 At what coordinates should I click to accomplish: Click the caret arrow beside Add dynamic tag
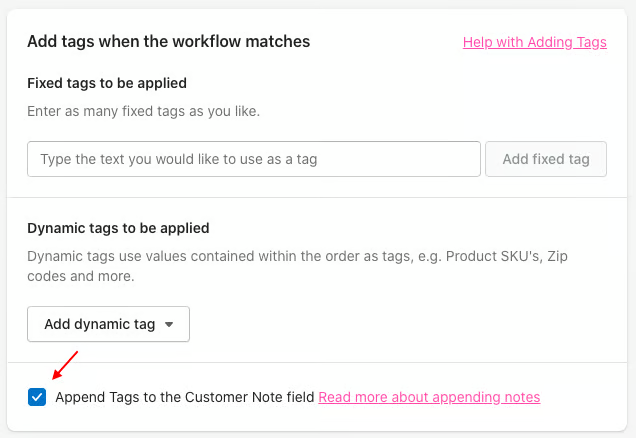pyautogui.click(x=169, y=324)
